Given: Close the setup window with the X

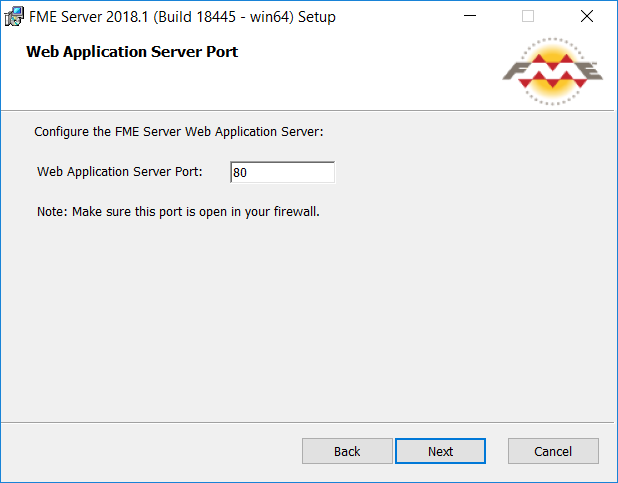Looking at the screenshot, I should click(586, 16).
